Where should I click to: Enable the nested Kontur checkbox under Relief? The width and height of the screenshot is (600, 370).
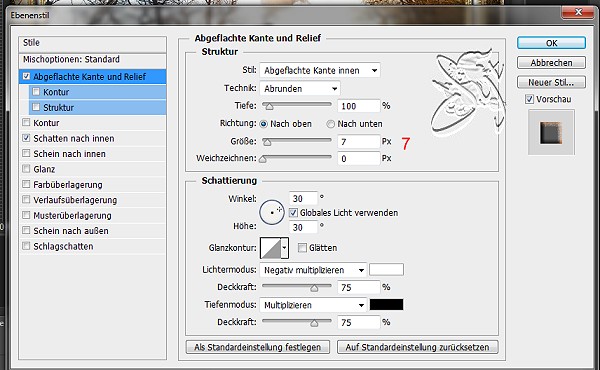point(36,92)
